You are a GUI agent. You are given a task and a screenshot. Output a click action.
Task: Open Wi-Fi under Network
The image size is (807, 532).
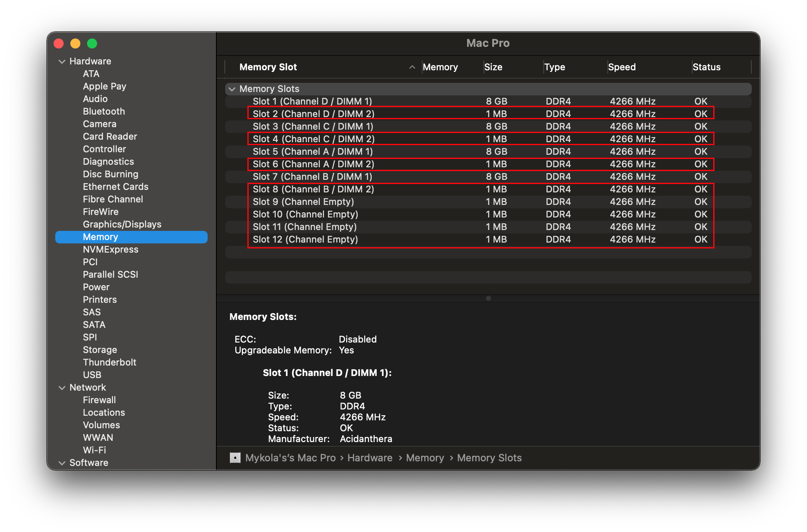pos(94,450)
